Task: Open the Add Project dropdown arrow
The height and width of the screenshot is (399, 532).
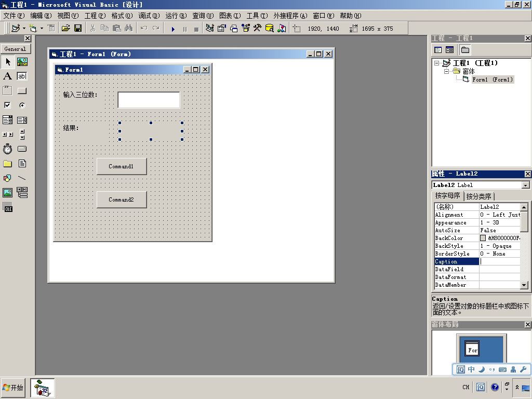Action: pos(24,29)
